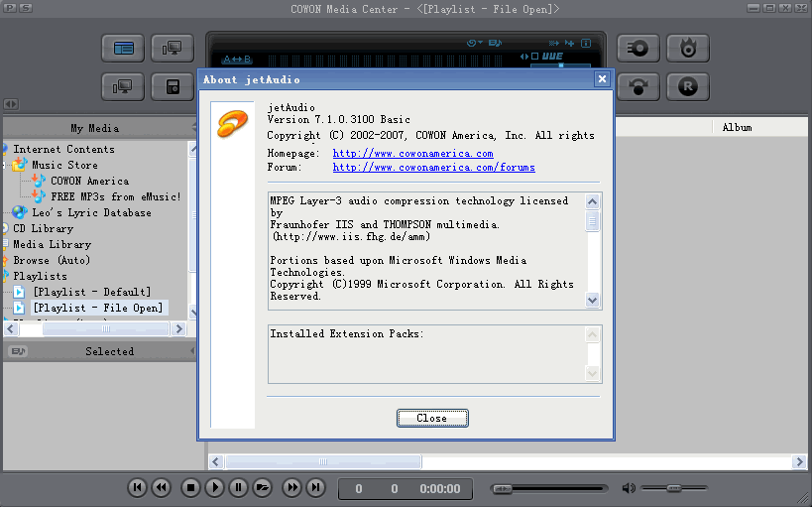Click the license text box's scroll-up arrow
This screenshot has height=507, width=812.
[592, 201]
